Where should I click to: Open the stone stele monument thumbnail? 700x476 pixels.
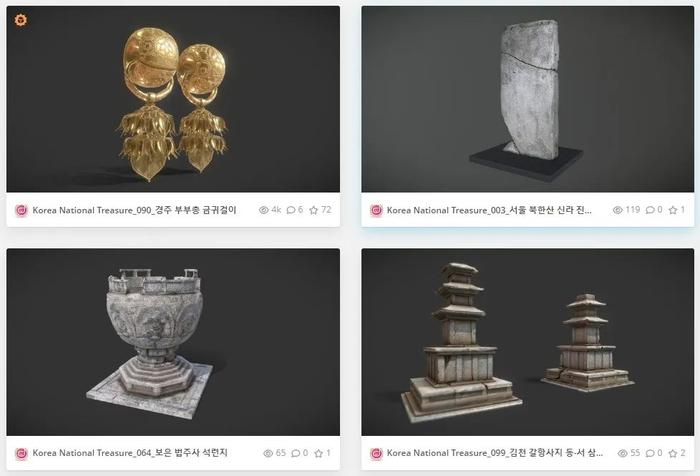tap(528, 99)
